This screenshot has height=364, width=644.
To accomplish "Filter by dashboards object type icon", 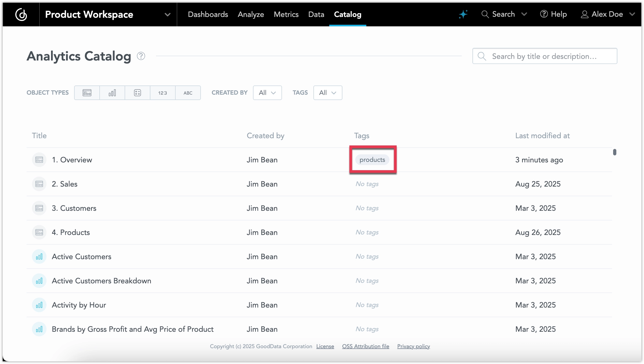I will (x=86, y=92).
